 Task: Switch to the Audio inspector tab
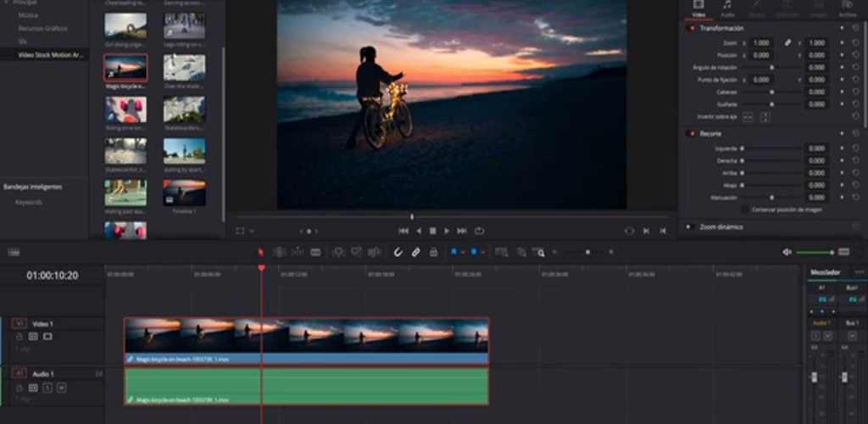pos(727,9)
